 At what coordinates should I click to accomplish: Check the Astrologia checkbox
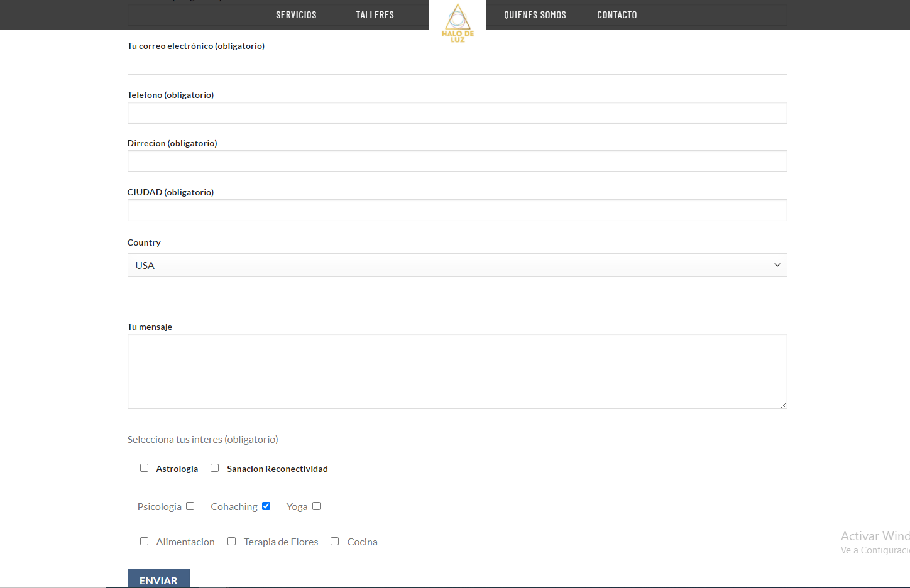[x=144, y=468]
